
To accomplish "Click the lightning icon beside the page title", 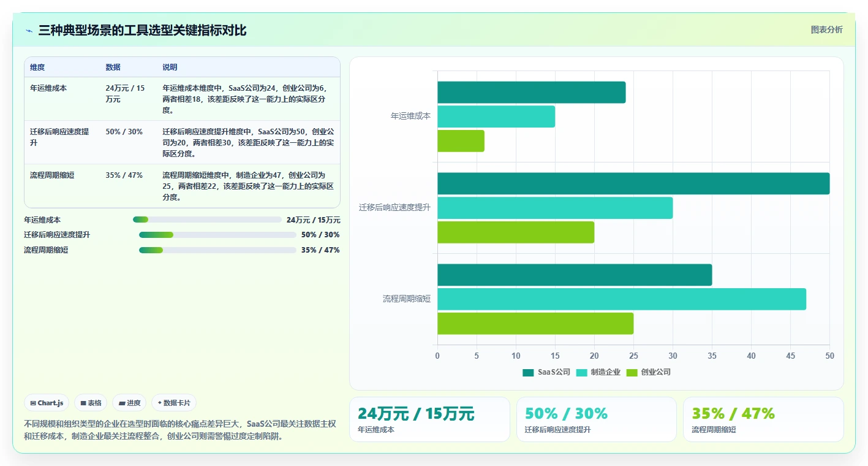I will coord(29,31).
